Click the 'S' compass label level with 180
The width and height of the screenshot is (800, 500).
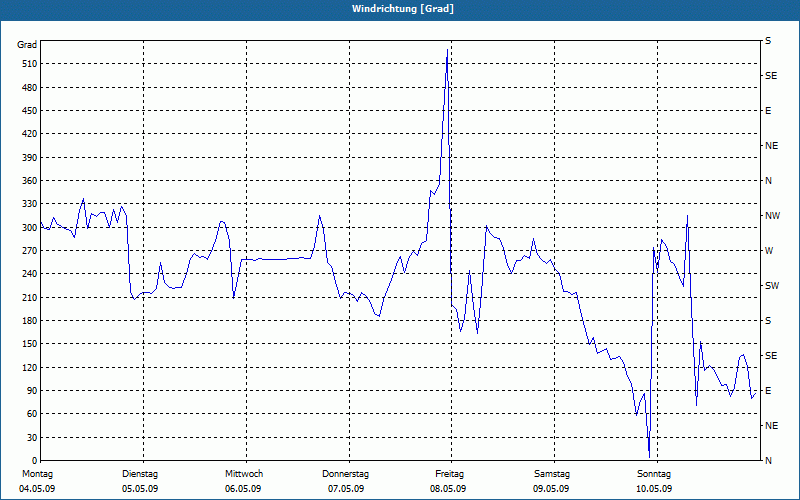[x=768, y=321]
